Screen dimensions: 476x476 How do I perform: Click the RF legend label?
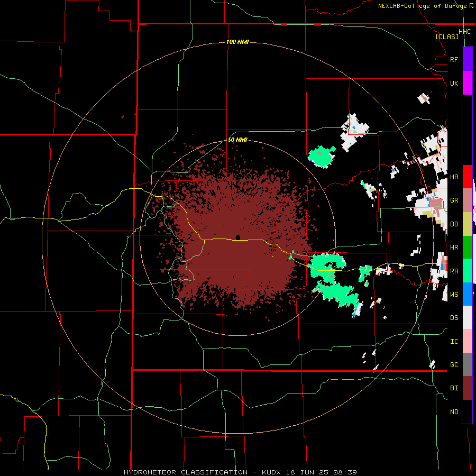(x=454, y=60)
